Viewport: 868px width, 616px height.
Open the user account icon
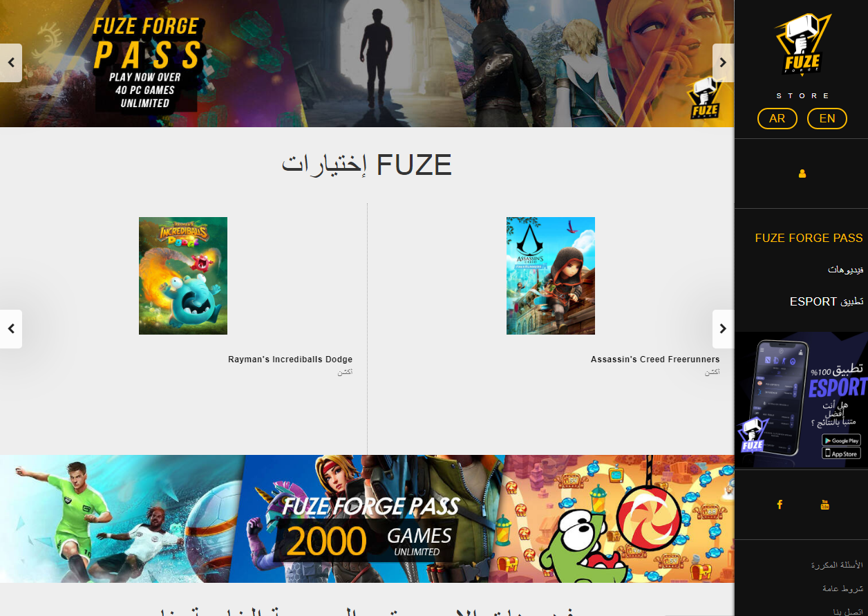tap(802, 174)
